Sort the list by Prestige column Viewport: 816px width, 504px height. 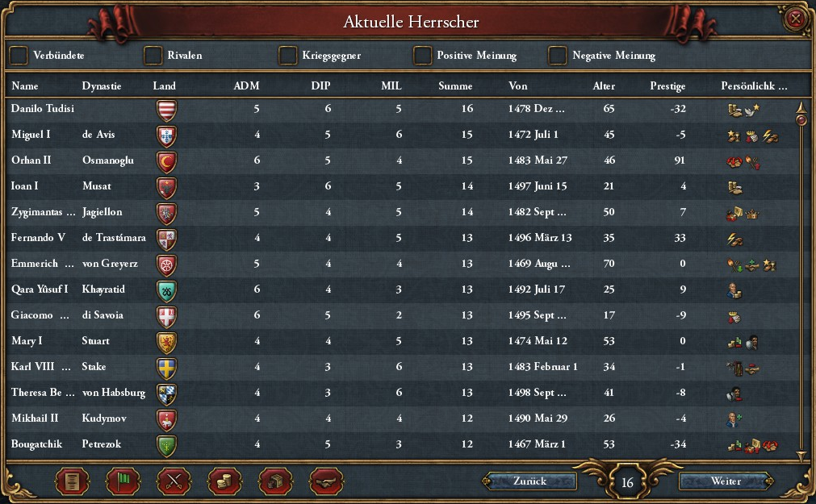(x=667, y=86)
